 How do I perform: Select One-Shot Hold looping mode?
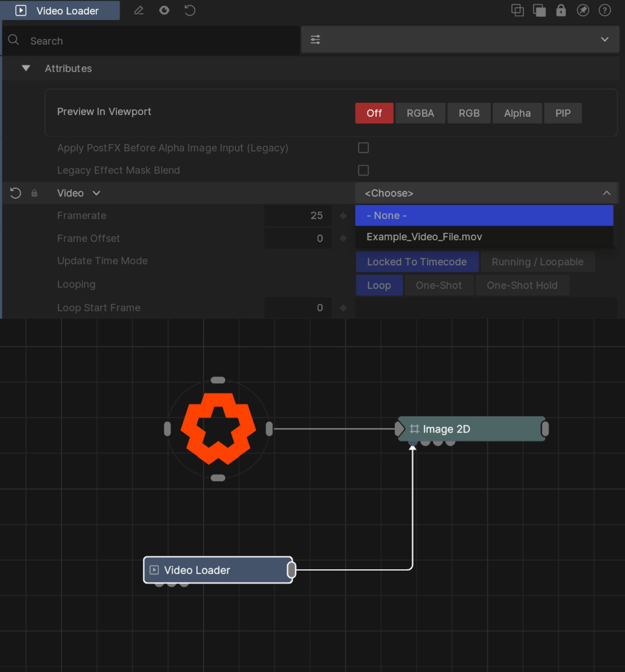[522, 286]
